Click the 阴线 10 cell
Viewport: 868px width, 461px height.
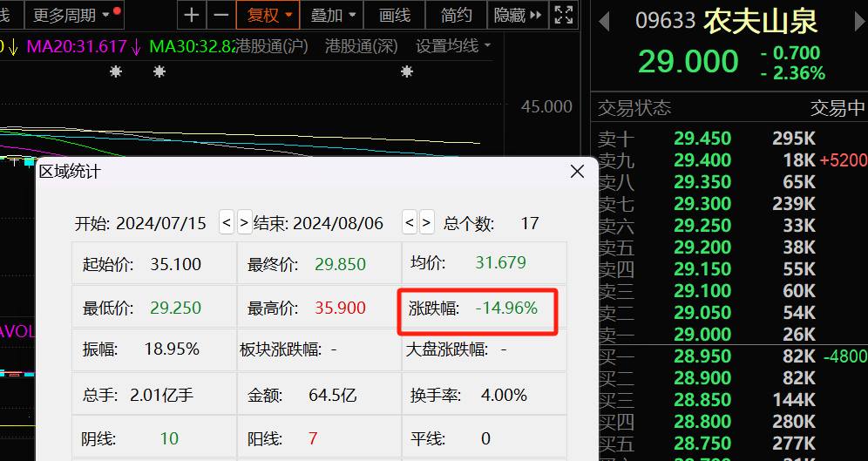click(x=154, y=437)
